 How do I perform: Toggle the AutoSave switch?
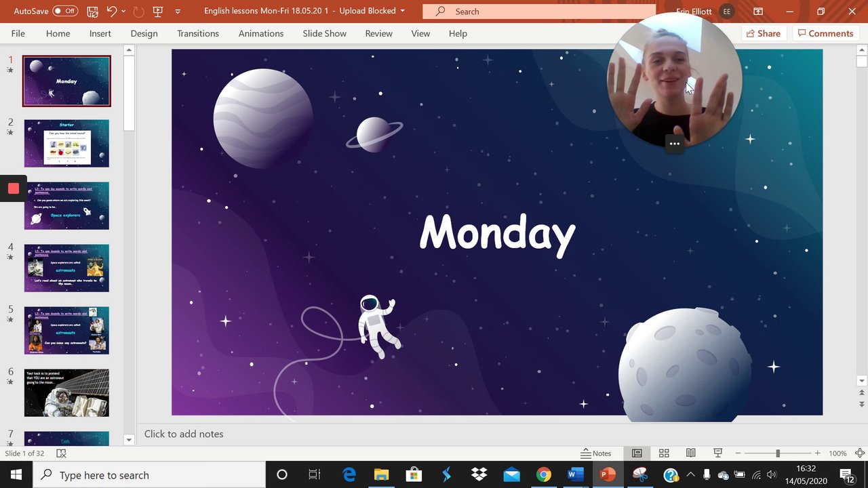65,12
